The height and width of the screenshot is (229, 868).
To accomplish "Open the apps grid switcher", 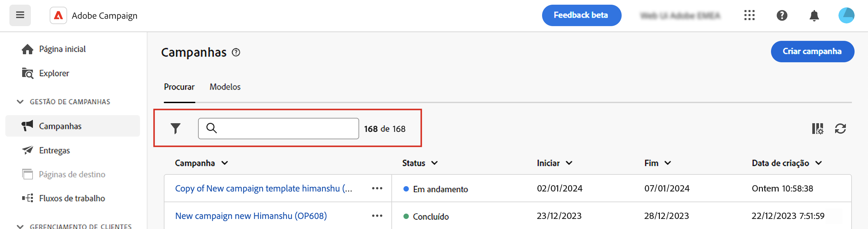I will pos(749,15).
